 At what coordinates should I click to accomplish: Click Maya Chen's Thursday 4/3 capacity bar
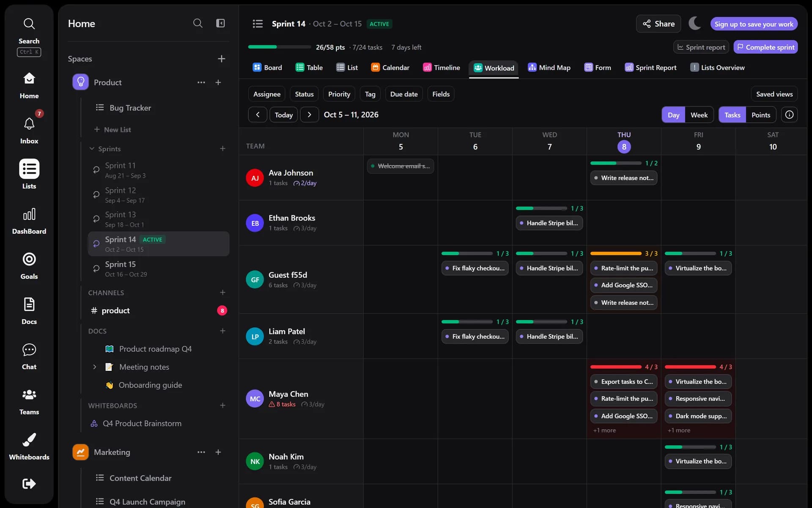pos(616,367)
